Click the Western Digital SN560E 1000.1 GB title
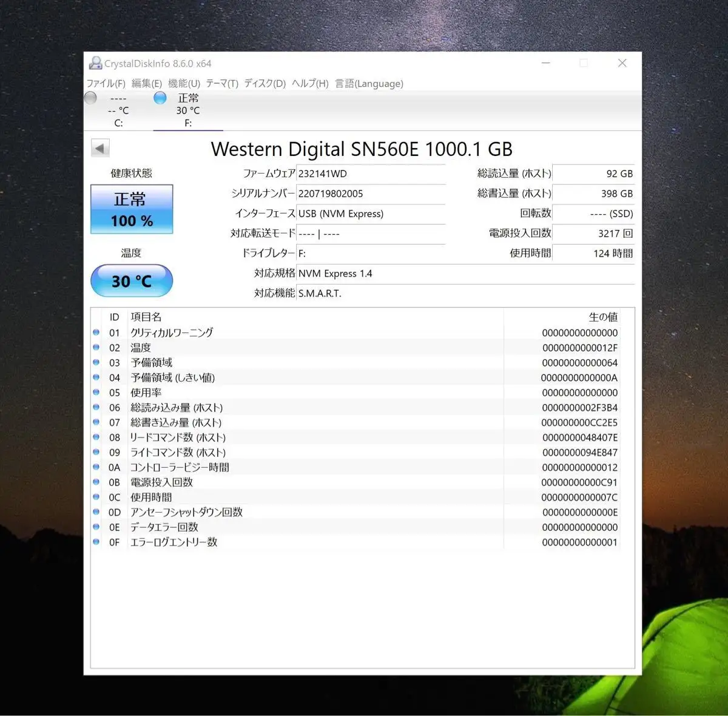728x716 pixels. pyautogui.click(x=362, y=149)
